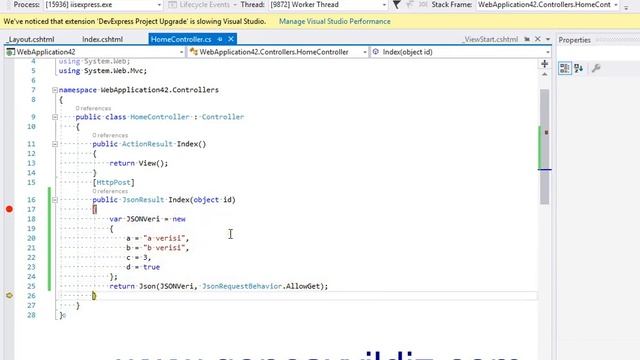Click the Properties object selector field
The height and width of the screenshot is (360, 640).
598,52
